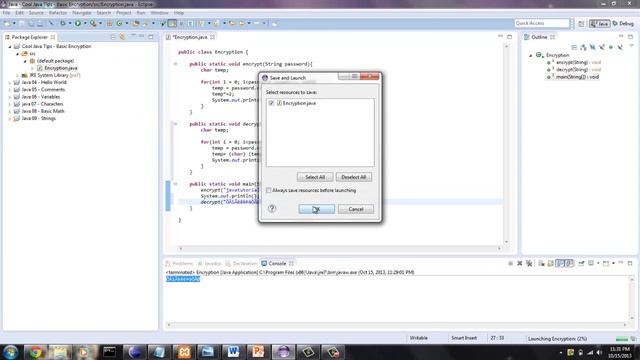Expand the JRE System Library node

(x=18, y=76)
